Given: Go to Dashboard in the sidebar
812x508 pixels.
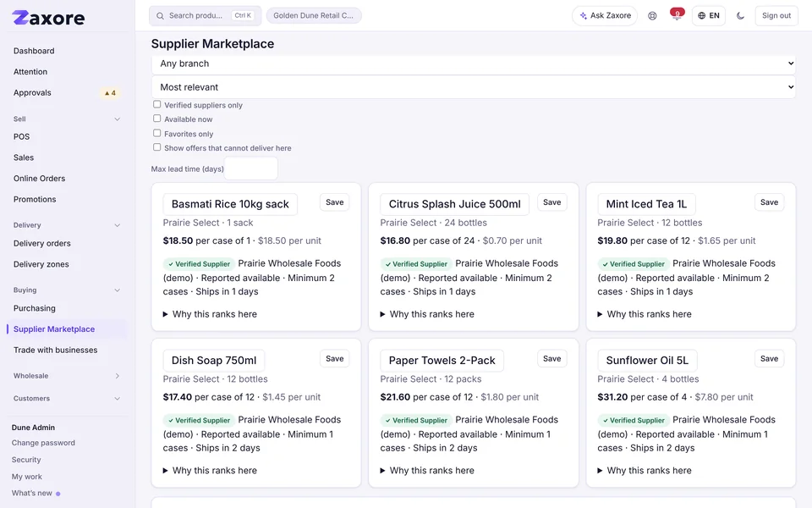Looking at the screenshot, I should click(x=34, y=51).
